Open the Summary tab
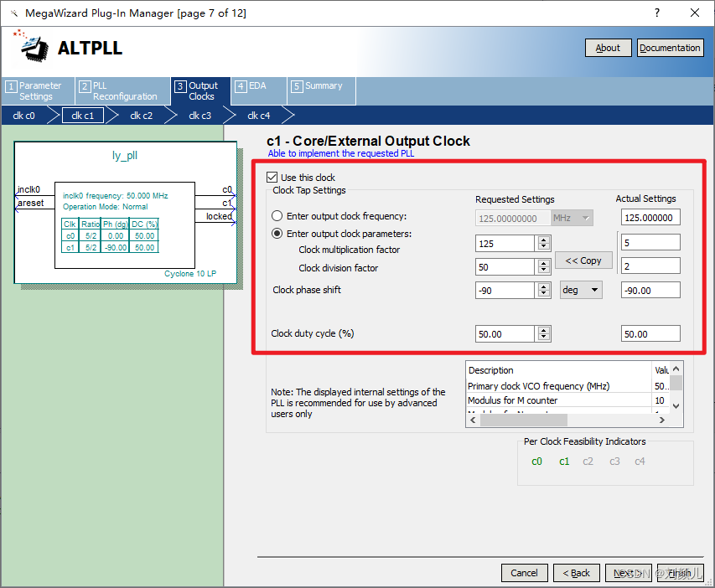This screenshot has width=715, height=588. (322, 90)
